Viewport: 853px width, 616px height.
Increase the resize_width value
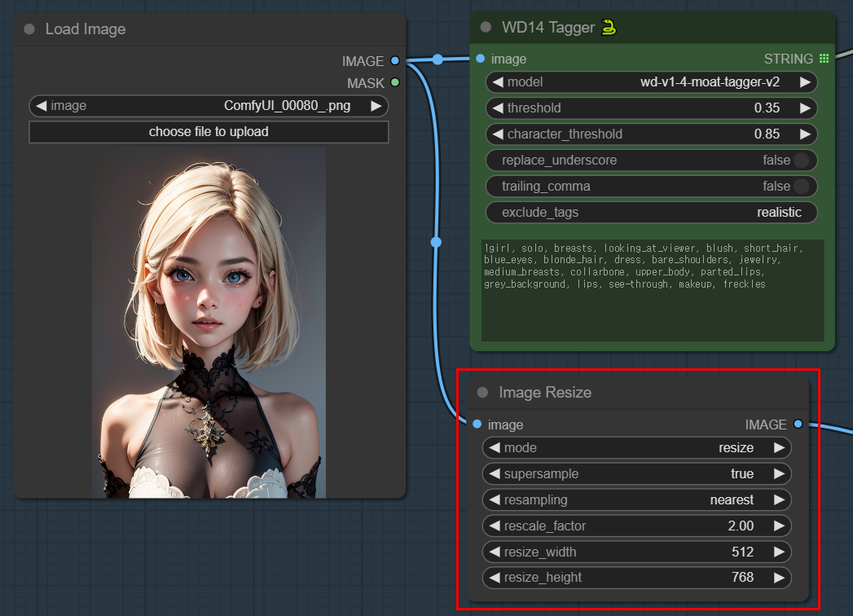coord(779,552)
